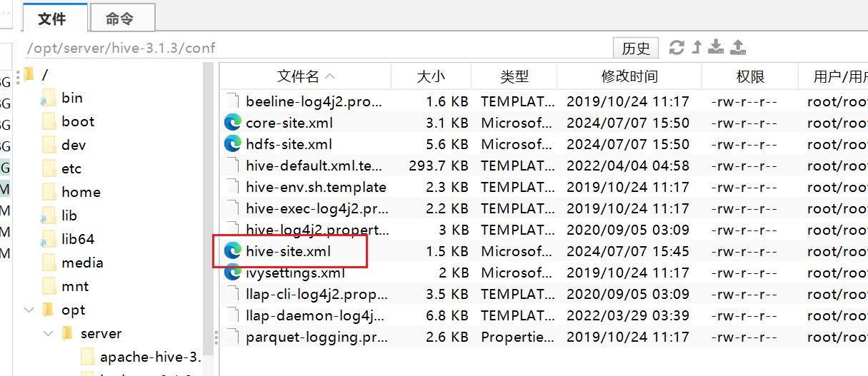Viewport: 868px width, 376px height.
Task: Click the file icon of beeline-log4j2.pro...
Action: click(x=232, y=101)
